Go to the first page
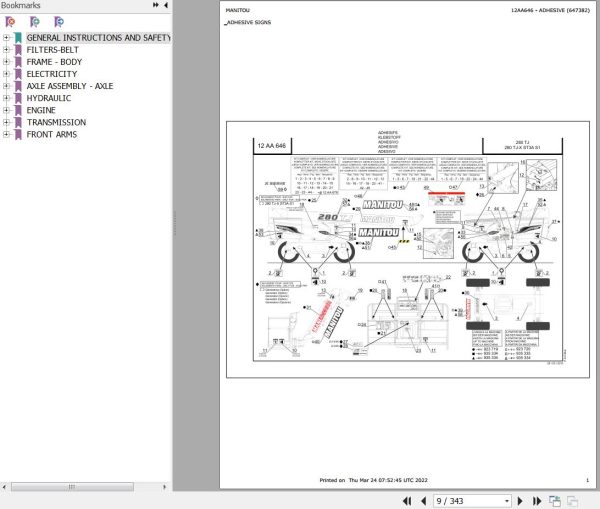 pyautogui.click(x=407, y=501)
